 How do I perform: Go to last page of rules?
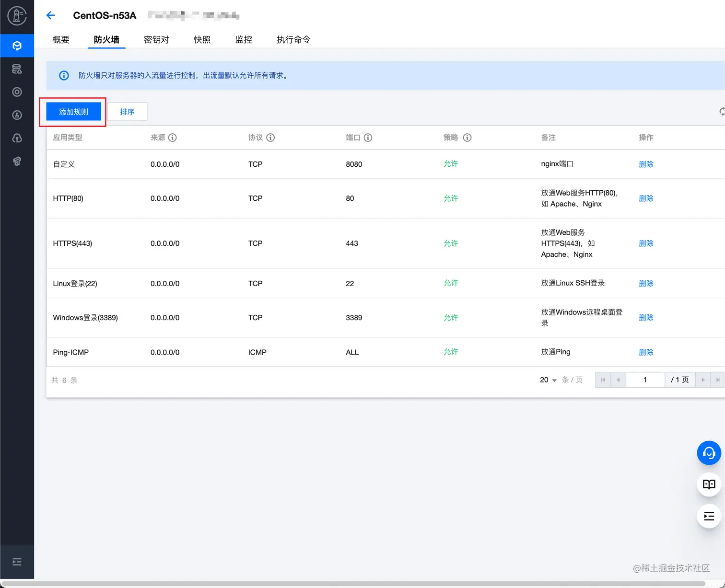point(718,380)
